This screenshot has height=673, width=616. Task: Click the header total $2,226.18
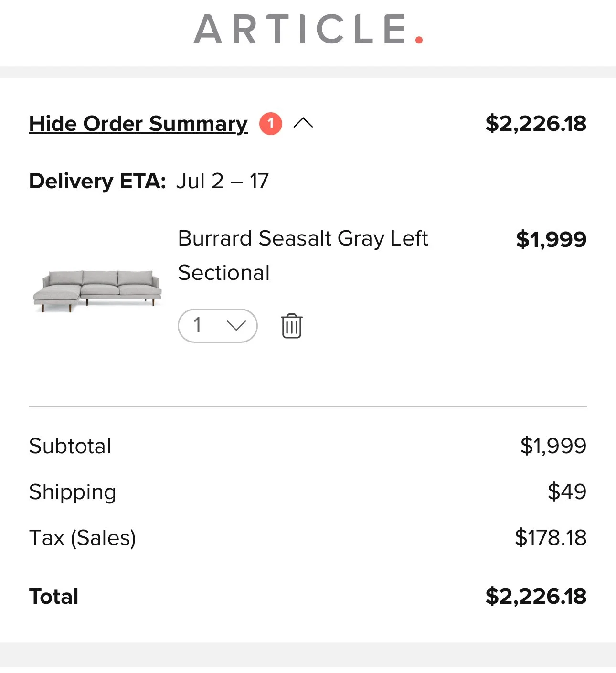536,124
